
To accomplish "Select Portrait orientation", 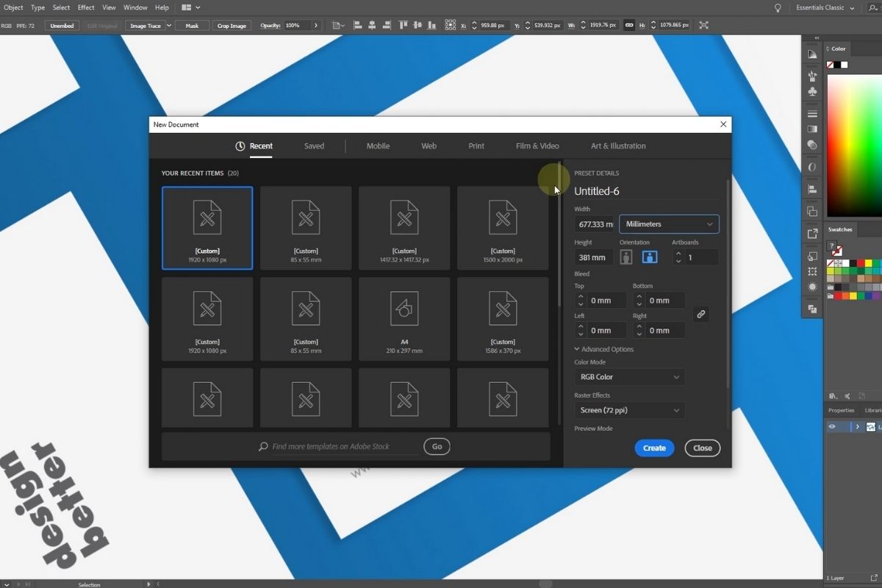I will 626,257.
